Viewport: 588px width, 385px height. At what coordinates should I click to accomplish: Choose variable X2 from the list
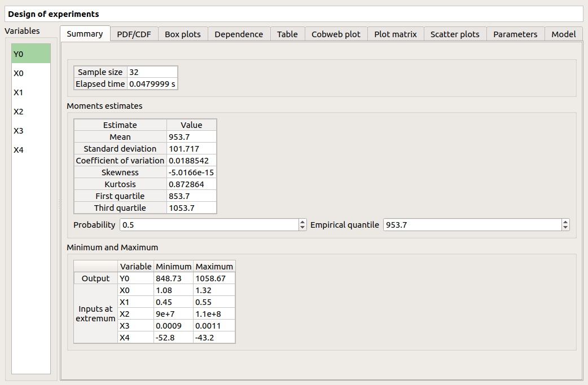[31, 112]
